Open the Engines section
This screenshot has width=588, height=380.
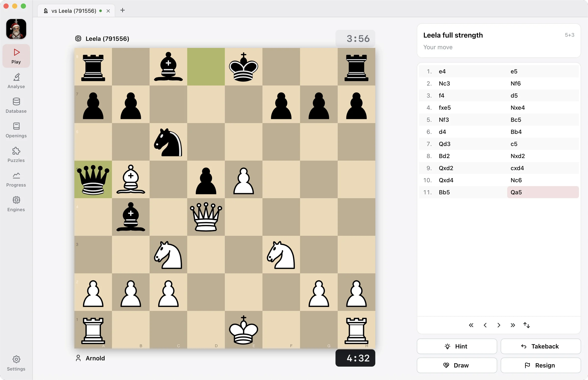pyautogui.click(x=16, y=204)
